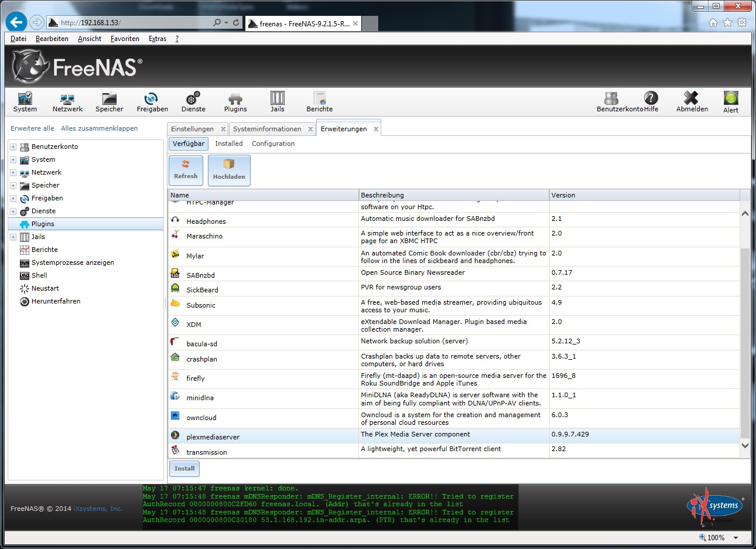
Task: Click the bacula-sd plugin icon
Action: 175,342
